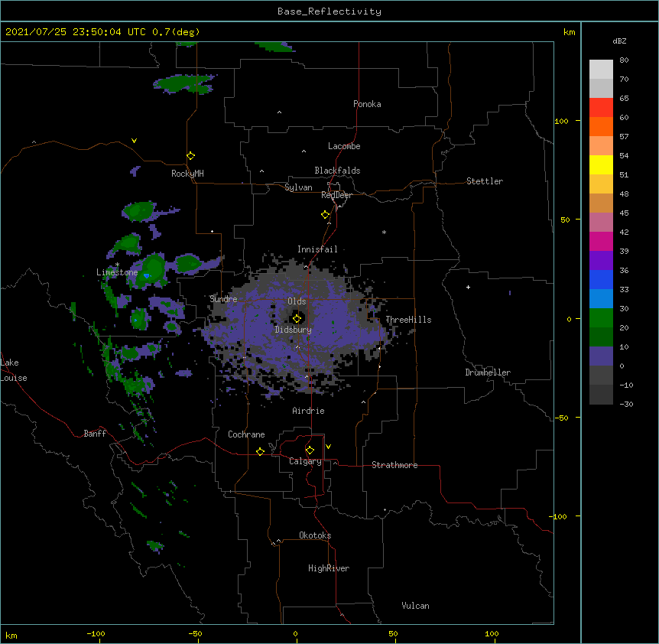
Task: Click the white asterisk marker east of Innisfail
Action: tap(384, 232)
